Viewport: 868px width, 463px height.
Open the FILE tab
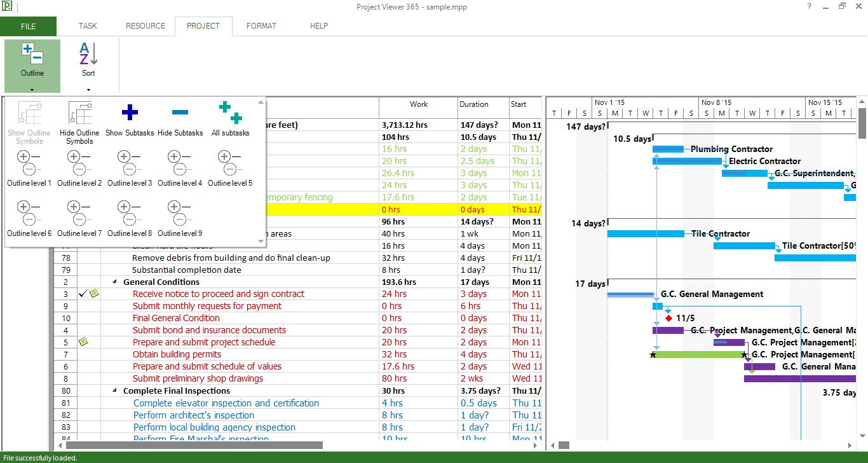coord(28,26)
